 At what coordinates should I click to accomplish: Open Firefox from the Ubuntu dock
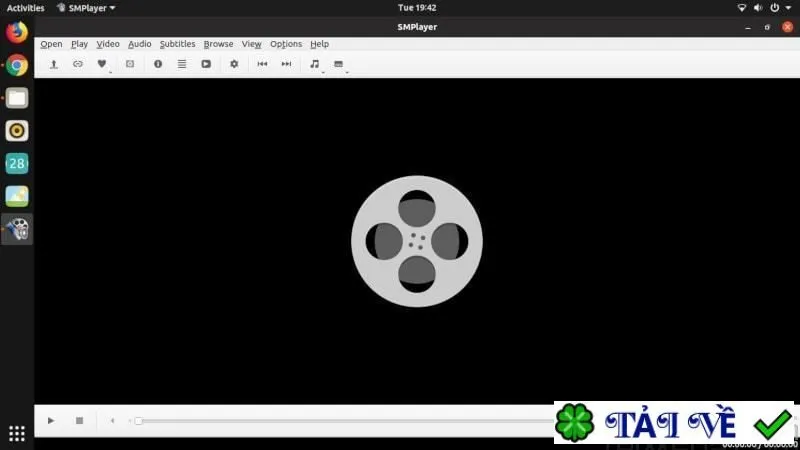pos(17,32)
